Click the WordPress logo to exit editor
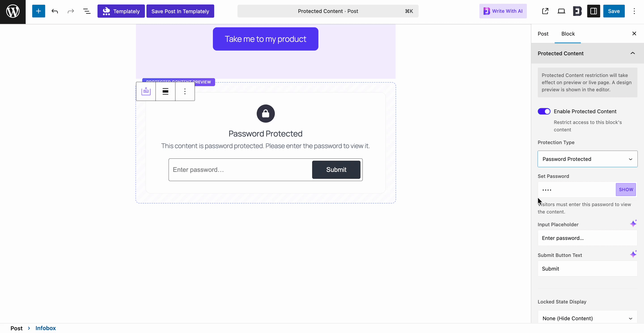Screen dimensions: 644x333 click(13, 11)
